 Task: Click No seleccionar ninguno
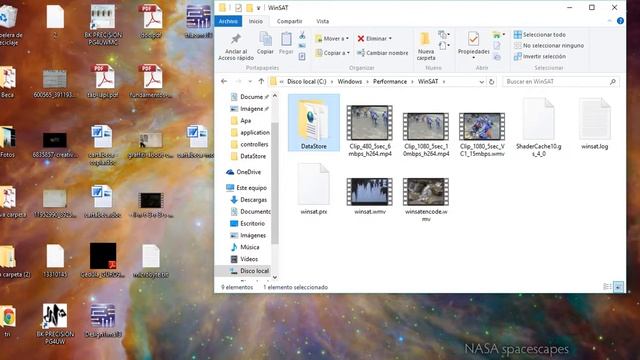coord(549,46)
